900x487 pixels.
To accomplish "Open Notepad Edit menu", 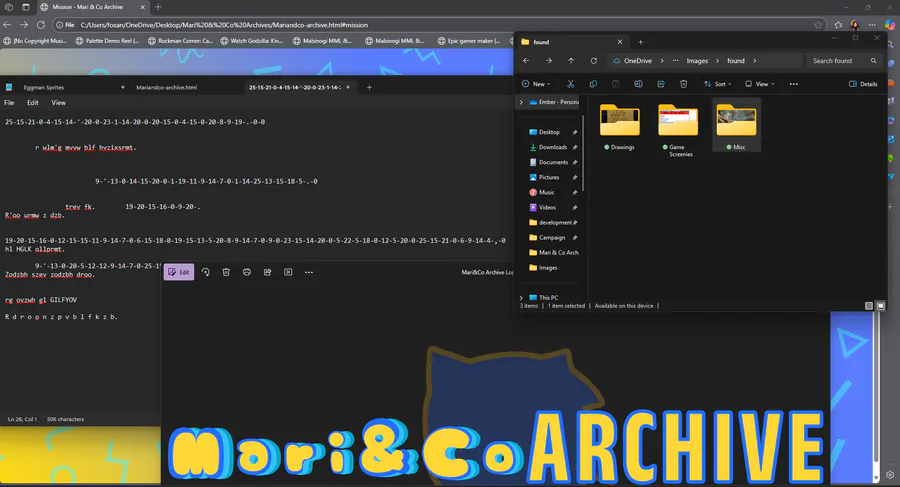I will [33, 103].
